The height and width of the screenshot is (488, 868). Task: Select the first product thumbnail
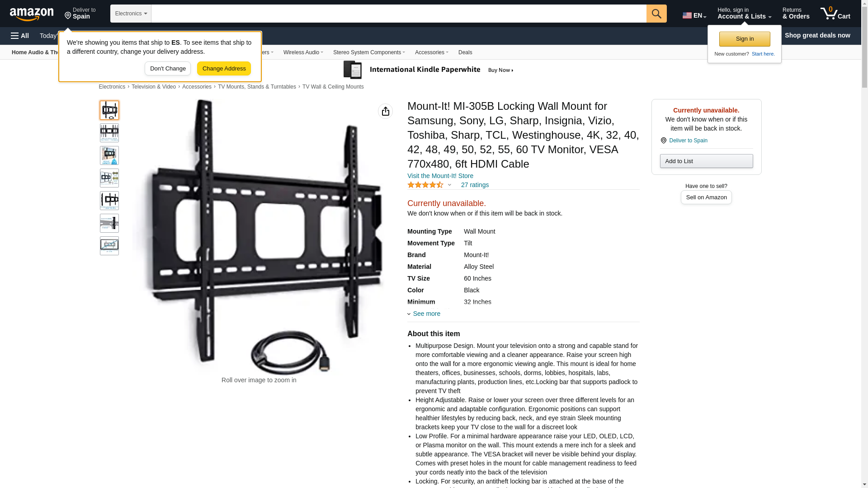pyautogui.click(x=109, y=110)
